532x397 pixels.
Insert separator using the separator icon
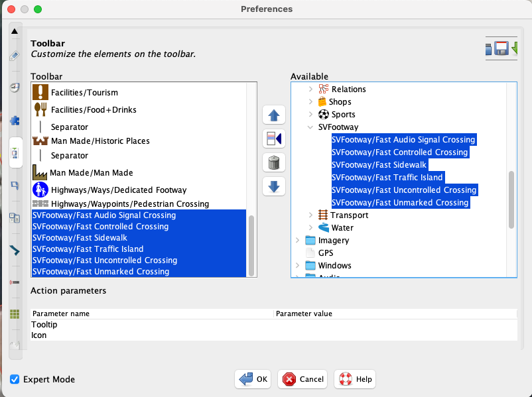coord(274,139)
